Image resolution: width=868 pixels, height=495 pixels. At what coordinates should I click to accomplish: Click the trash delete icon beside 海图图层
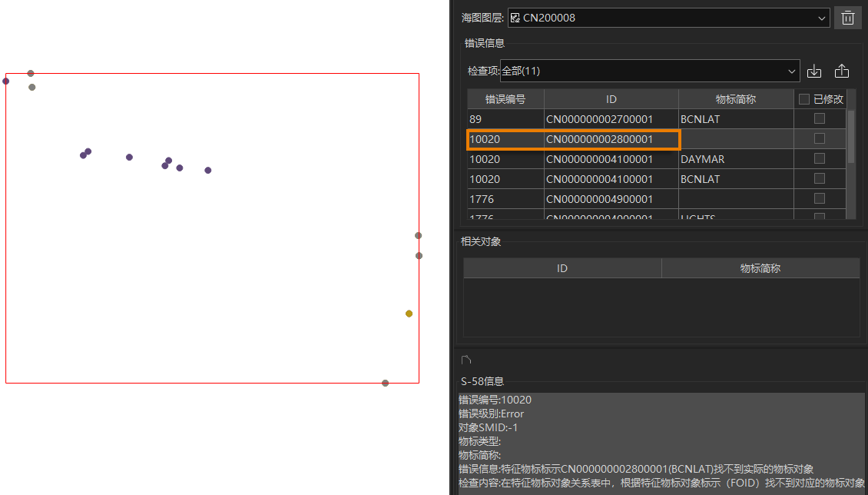coord(847,18)
